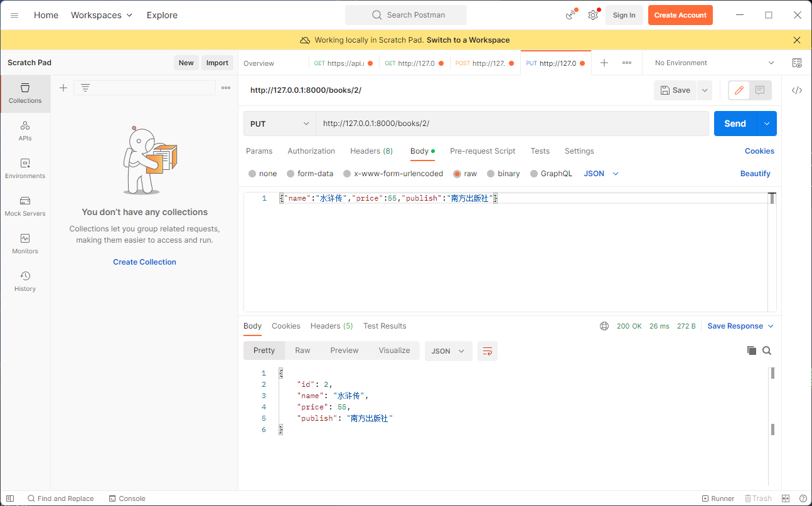The height and width of the screenshot is (506, 812).
Task: Open History in the sidebar
Action: (25, 282)
